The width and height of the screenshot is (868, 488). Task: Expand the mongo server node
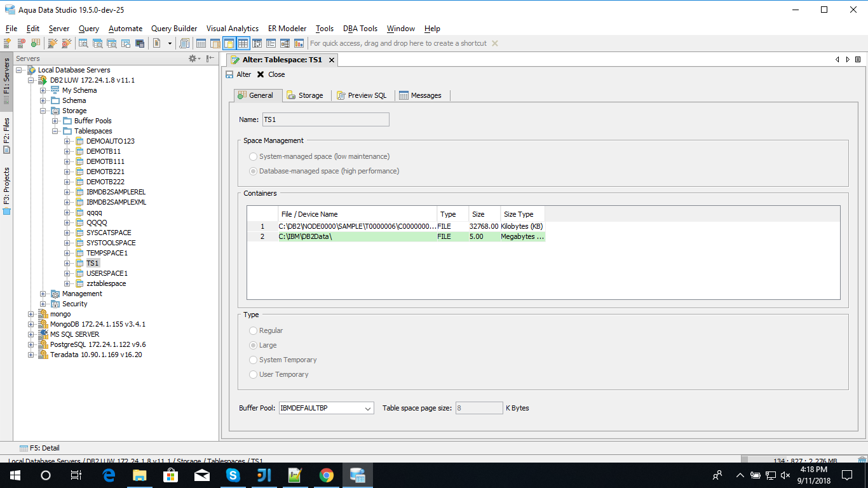[x=31, y=314]
